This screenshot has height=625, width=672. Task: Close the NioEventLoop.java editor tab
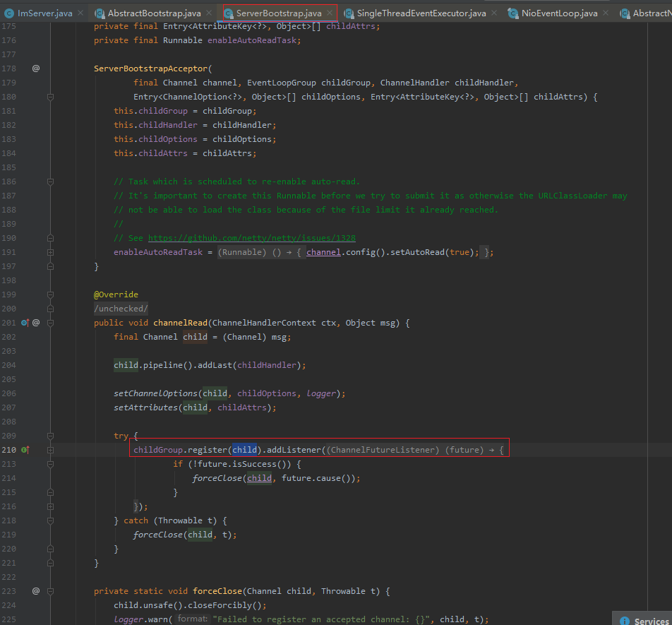[606, 13]
